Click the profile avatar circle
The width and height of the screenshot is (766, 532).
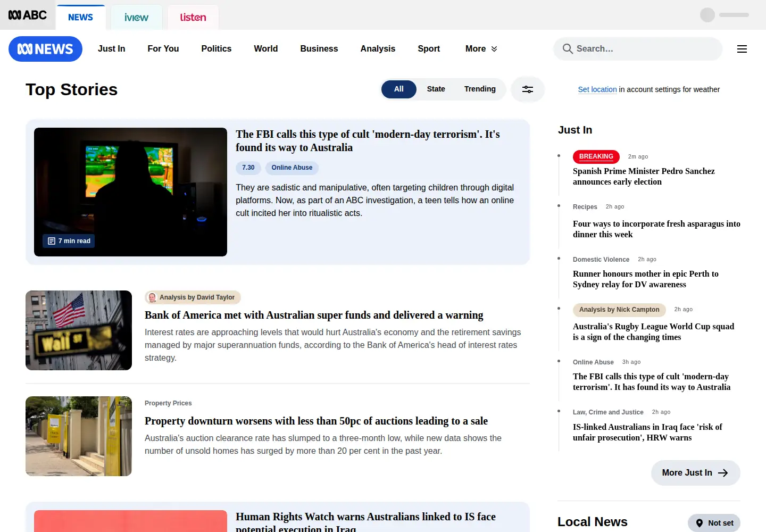coord(707,15)
